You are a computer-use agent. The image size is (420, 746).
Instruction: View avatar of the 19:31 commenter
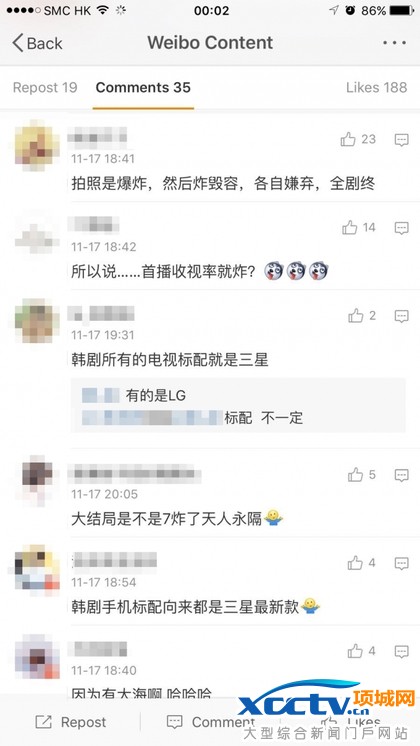[37, 321]
